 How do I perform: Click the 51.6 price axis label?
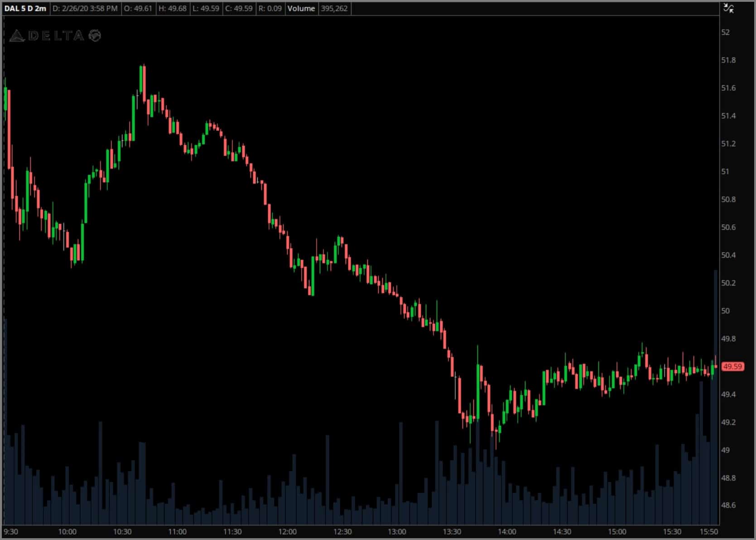[x=728, y=88]
